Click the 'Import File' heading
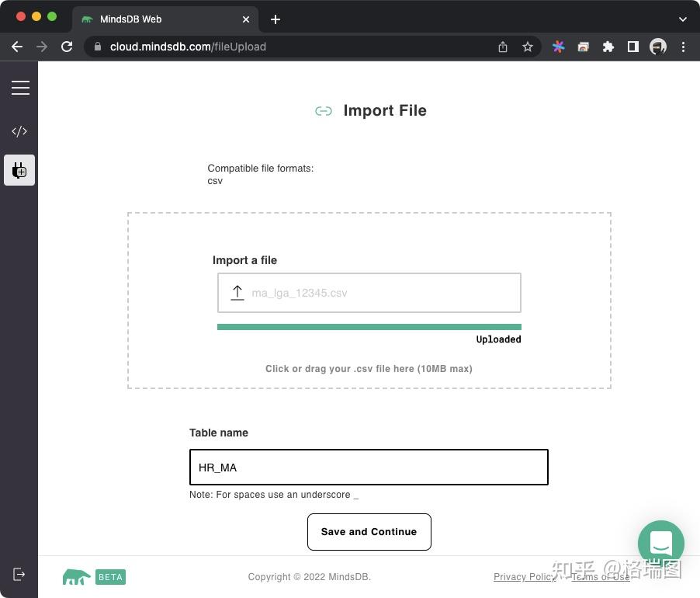This screenshot has height=598, width=700. [385, 110]
